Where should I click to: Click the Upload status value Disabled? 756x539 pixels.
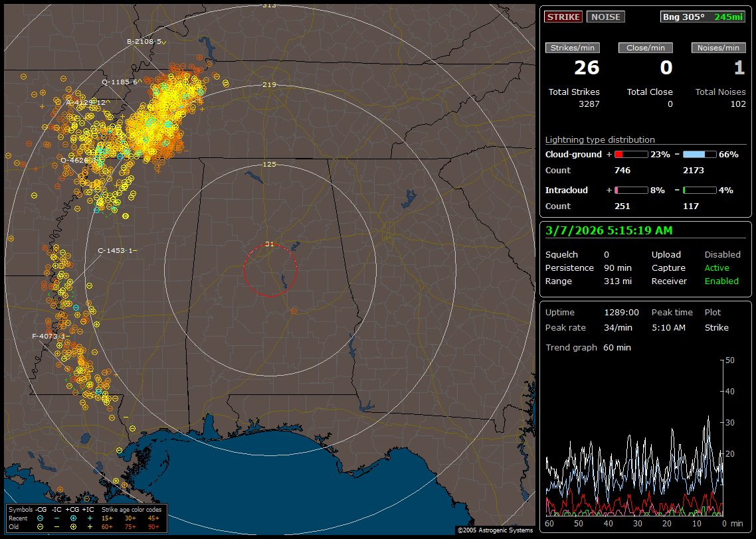(x=722, y=255)
